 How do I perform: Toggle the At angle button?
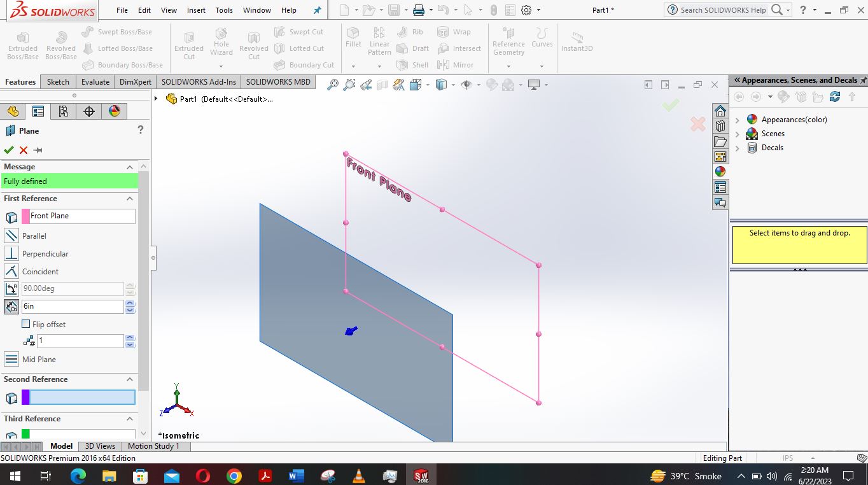[x=11, y=288]
